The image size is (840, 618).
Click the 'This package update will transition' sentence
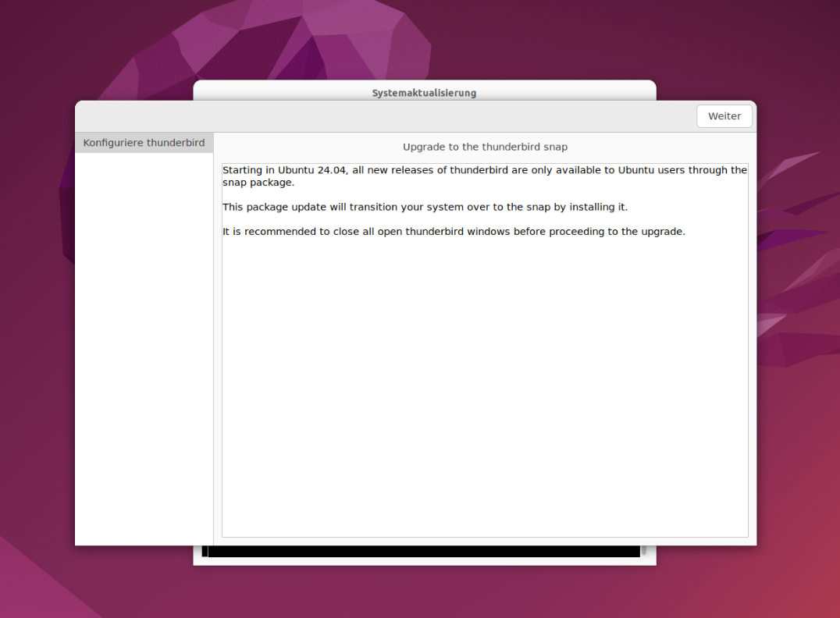(425, 208)
